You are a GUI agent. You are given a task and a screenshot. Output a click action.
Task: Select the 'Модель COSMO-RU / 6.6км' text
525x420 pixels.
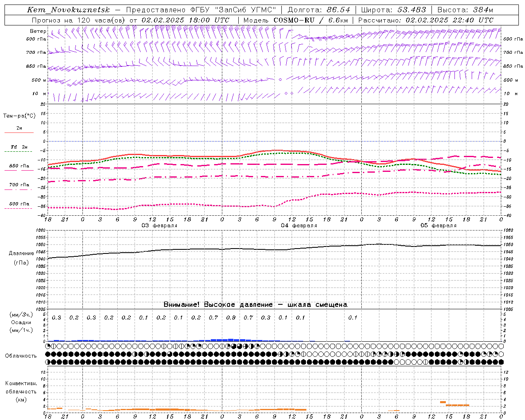(296, 20)
